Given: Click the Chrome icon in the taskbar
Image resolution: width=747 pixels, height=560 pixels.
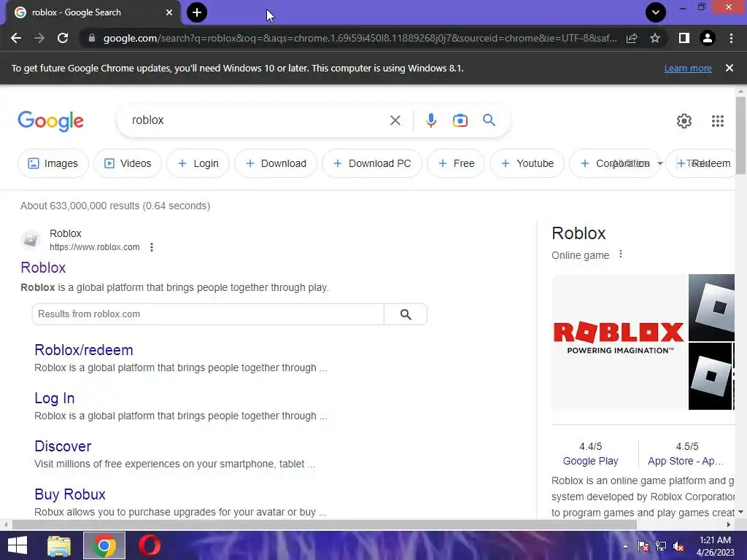Looking at the screenshot, I should 104,545.
